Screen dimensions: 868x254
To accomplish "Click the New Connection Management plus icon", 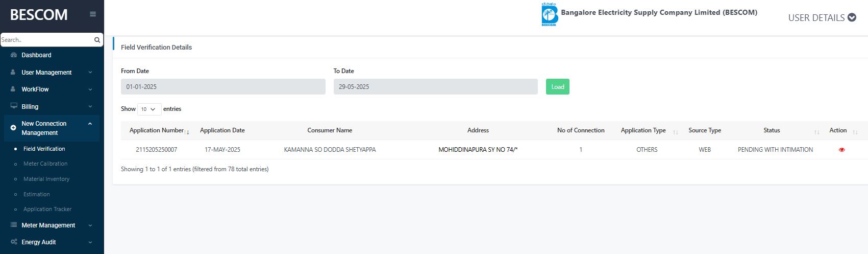I will coord(13,128).
